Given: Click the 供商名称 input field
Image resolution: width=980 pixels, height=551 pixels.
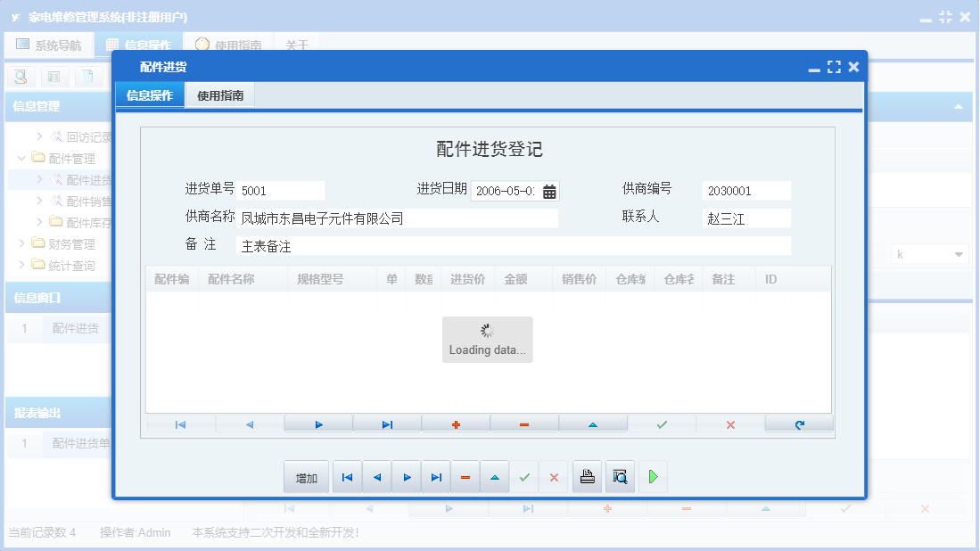Looking at the screenshot, I should coord(398,218).
